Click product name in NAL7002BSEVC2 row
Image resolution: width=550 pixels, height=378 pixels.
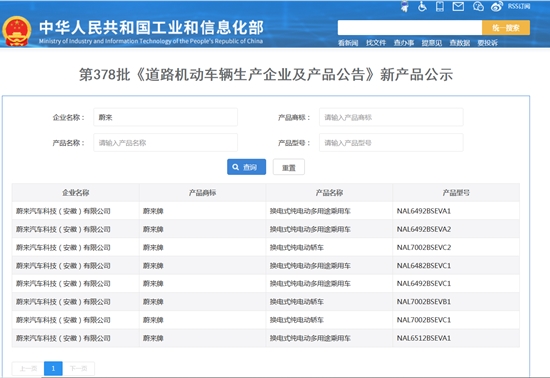(297, 248)
